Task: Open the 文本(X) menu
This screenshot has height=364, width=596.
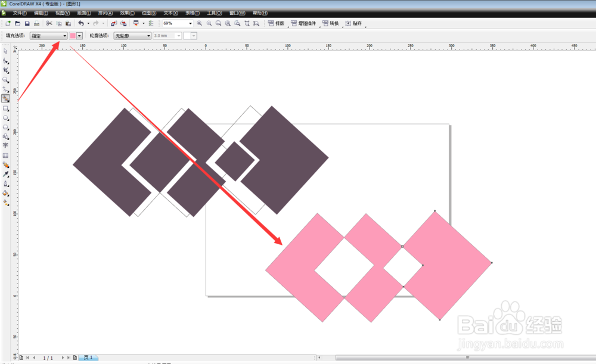Action: (x=170, y=13)
